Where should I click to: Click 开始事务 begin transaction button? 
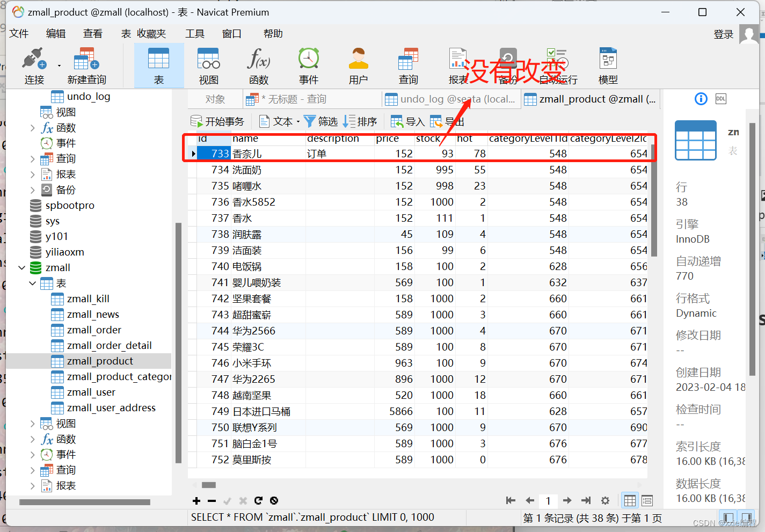click(217, 122)
